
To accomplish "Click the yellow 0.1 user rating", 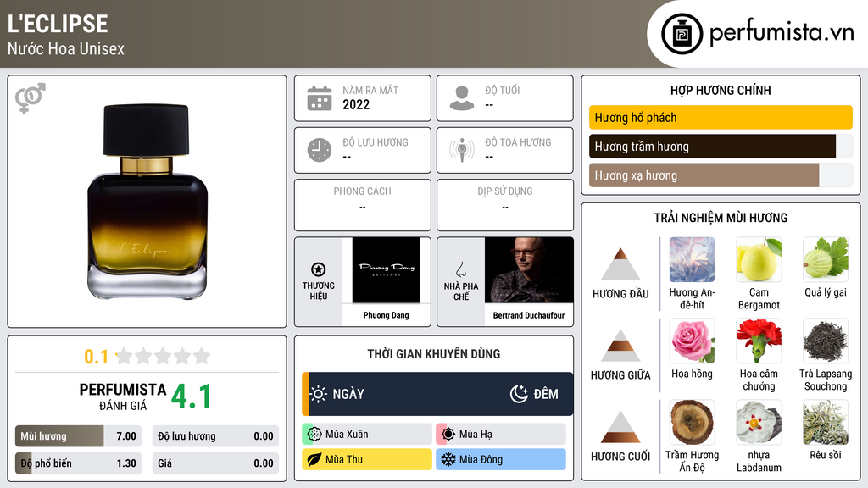I will pos(96,357).
